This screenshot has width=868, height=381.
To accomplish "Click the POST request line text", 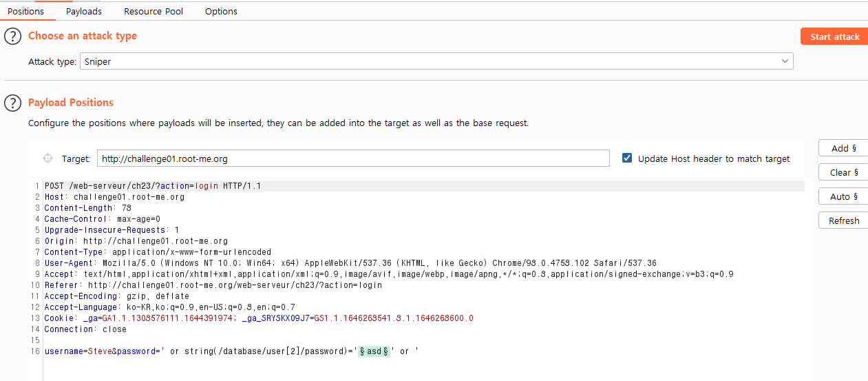I will point(153,186).
